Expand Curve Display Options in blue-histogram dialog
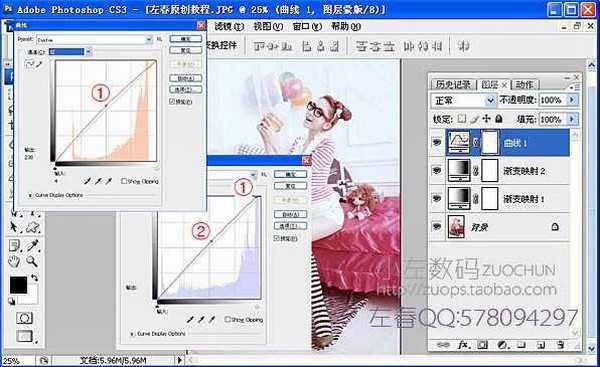This screenshot has height=367, width=600. (132, 334)
